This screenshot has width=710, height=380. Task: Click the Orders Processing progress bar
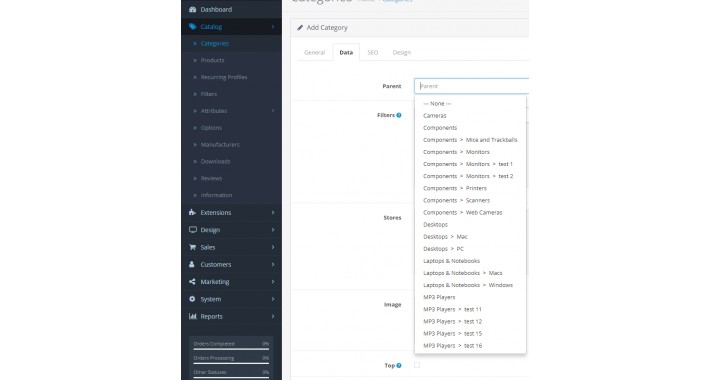point(231,363)
